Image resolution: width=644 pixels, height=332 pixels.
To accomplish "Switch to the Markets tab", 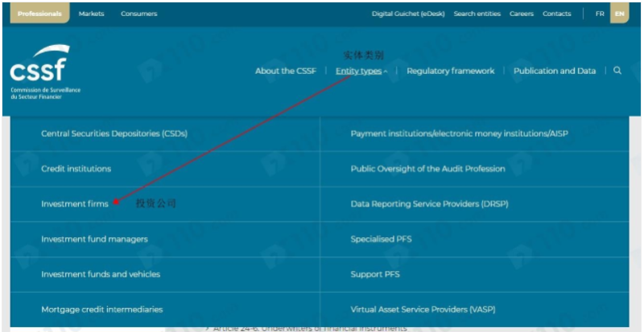I will pos(89,14).
